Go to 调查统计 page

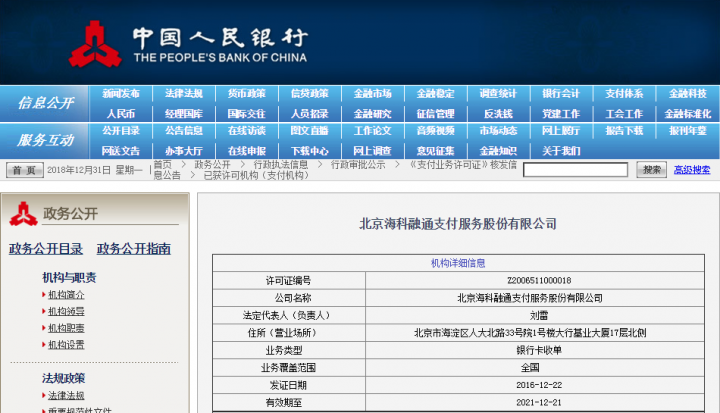[x=498, y=94]
